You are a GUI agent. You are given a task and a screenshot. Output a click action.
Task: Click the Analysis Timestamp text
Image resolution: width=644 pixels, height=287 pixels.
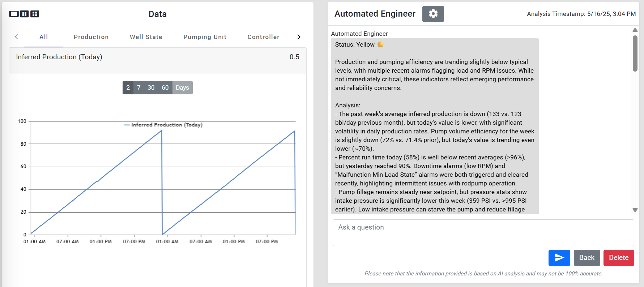[581, 14]
